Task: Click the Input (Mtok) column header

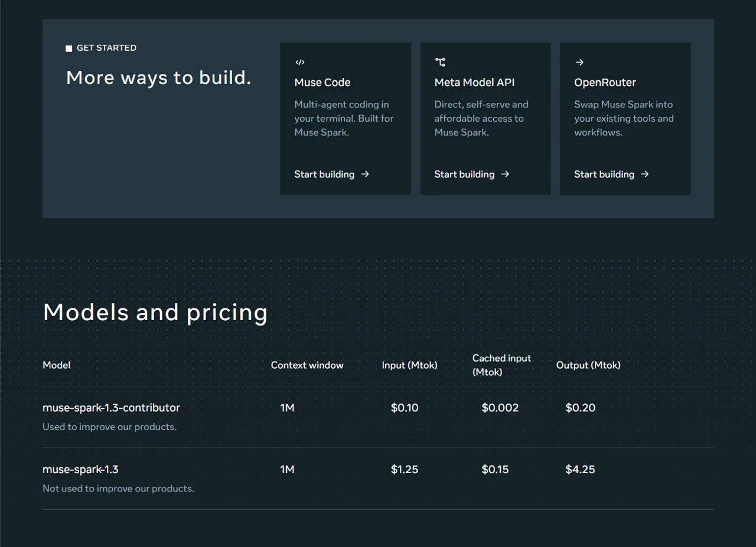Action: pyautogui.click(x=410, y=365)
